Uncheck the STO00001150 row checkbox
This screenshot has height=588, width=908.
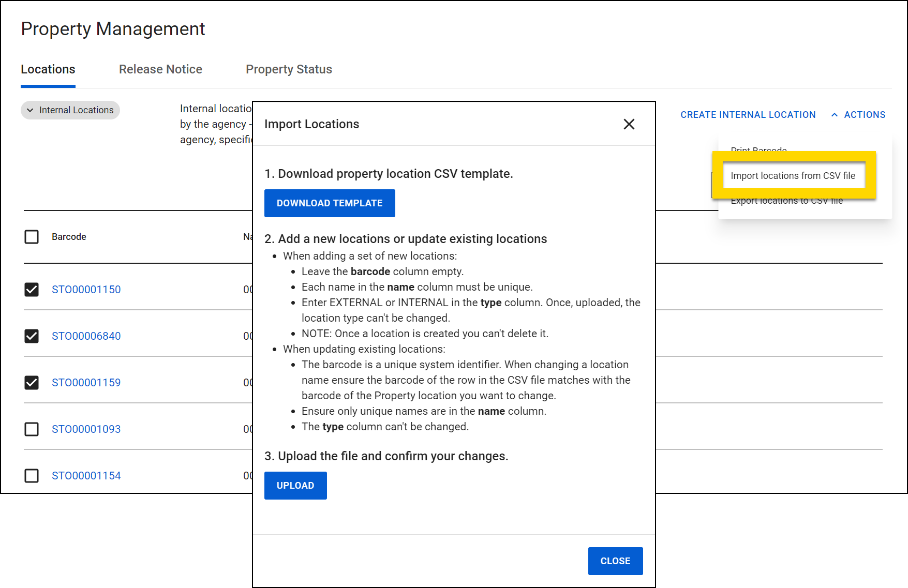32,290
